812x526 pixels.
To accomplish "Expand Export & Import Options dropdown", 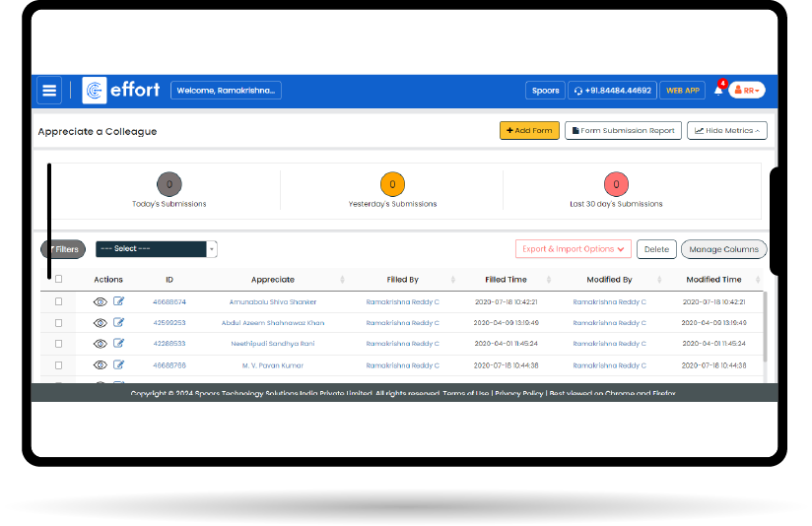I will pos(573,249).
